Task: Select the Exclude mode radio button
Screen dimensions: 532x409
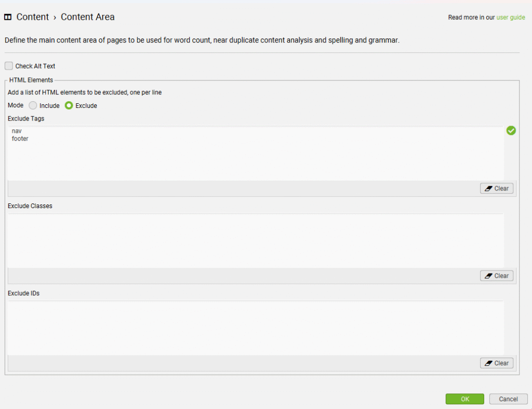Action: click(x=69, y=105)
